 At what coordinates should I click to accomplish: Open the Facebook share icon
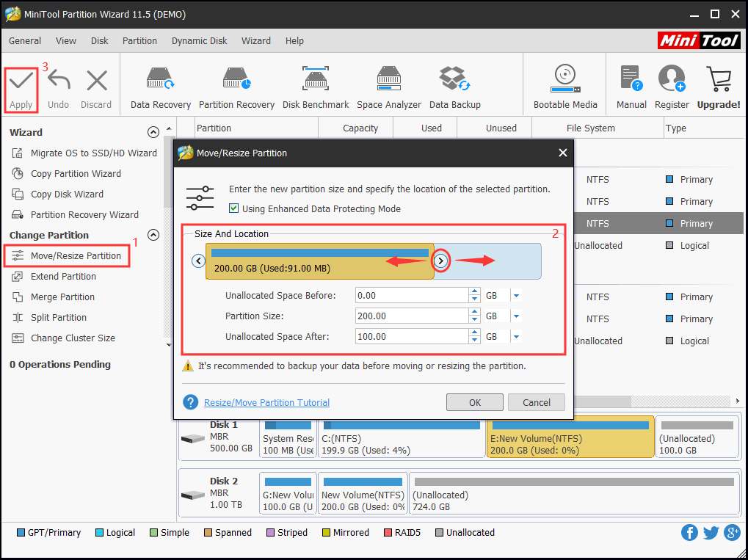[689, 532]
